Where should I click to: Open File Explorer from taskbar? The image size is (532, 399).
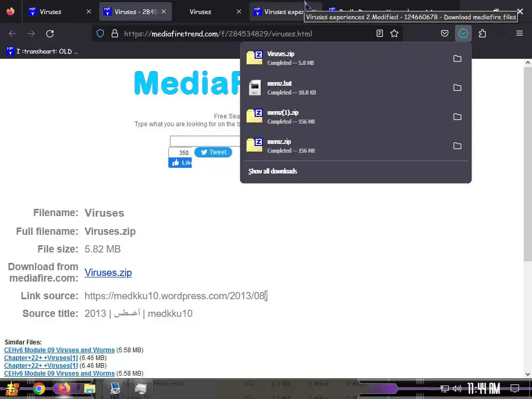pos(89,389)
